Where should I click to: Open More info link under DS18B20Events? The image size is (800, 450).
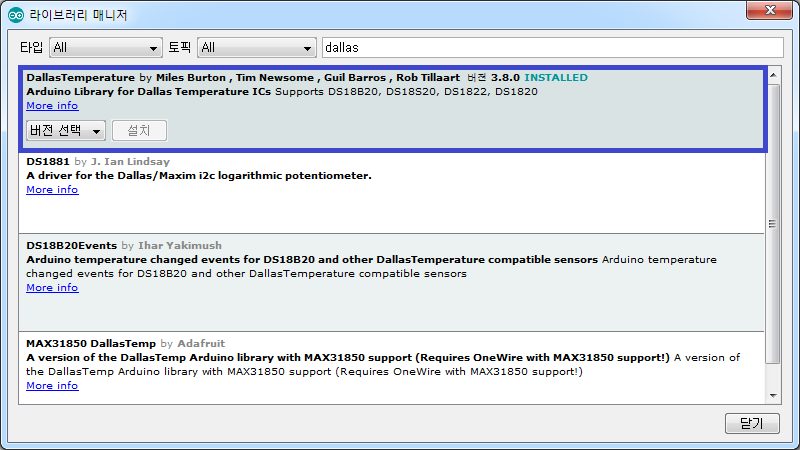52,287
